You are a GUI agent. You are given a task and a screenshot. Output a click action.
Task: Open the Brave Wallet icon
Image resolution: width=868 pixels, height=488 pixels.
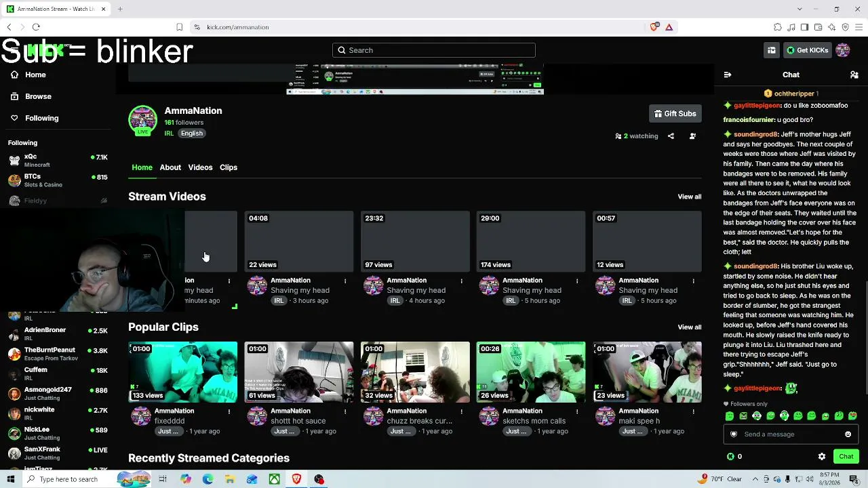pos(818,27)
